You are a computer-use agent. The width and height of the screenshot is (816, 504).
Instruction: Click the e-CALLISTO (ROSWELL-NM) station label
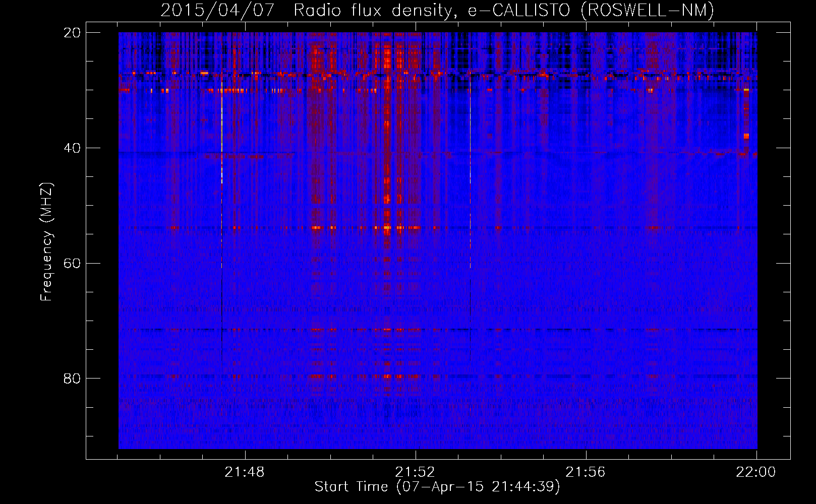(591, 11)
